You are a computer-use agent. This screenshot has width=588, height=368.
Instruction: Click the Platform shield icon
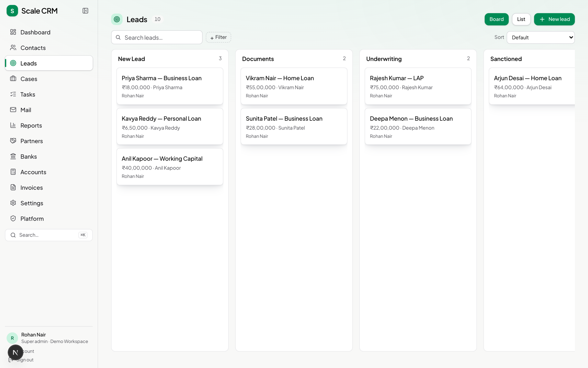13,218
